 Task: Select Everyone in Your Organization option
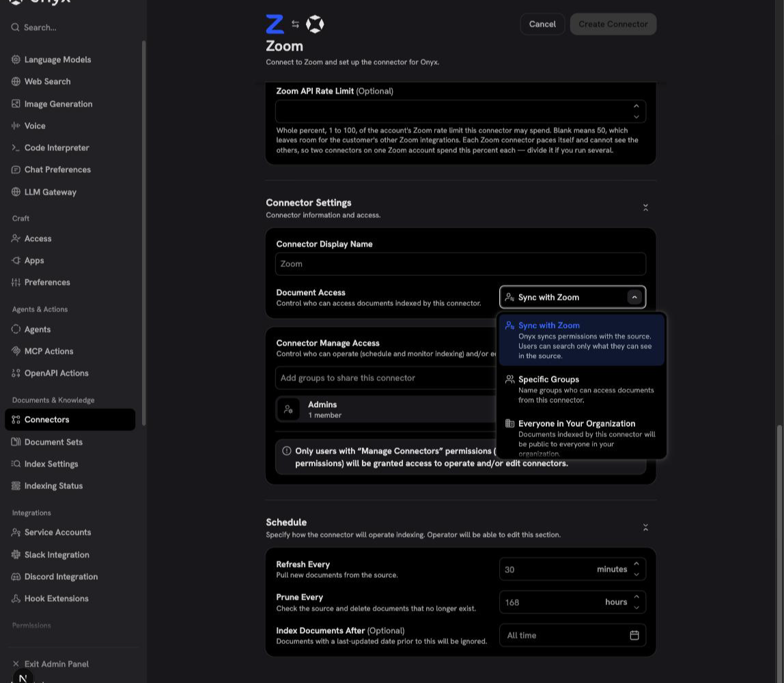[x=581, y=437]
